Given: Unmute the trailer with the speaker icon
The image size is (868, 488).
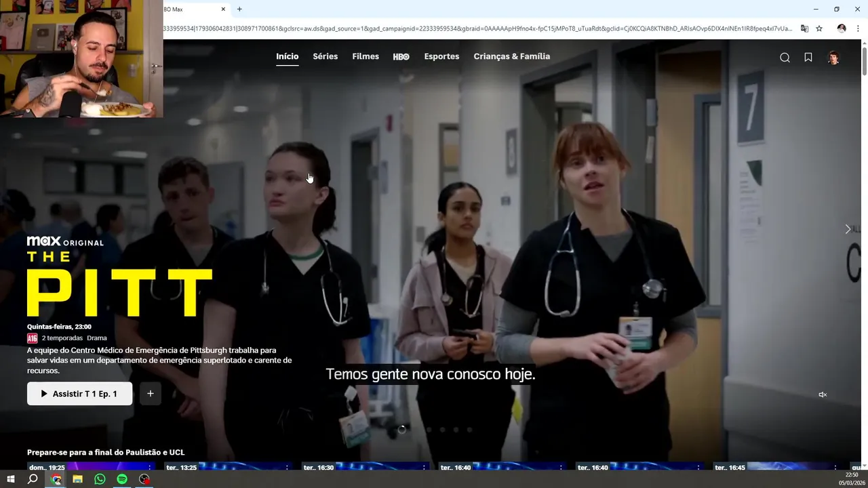Looking at the screenshot, I should 823,394.
